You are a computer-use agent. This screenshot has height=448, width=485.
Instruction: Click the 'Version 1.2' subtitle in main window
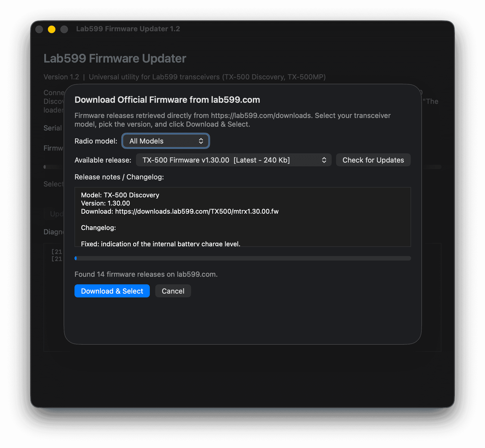pyautogui.click(x=61, y=77)
